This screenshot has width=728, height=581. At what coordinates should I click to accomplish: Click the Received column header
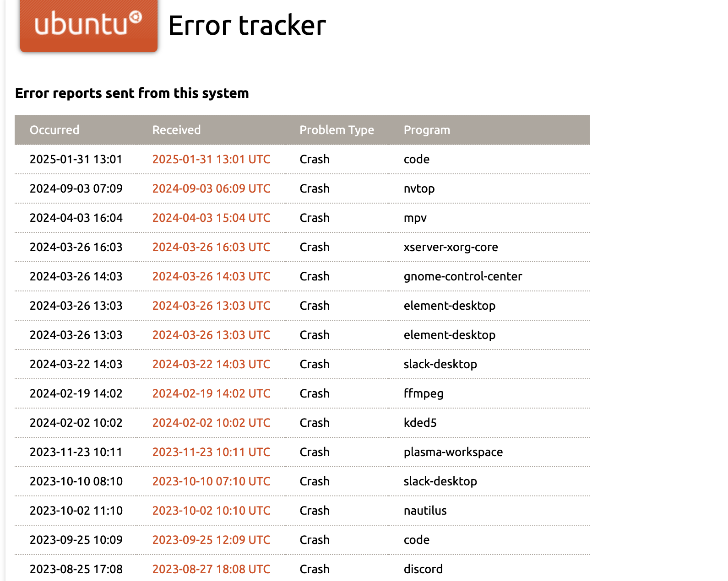point(176,130)
